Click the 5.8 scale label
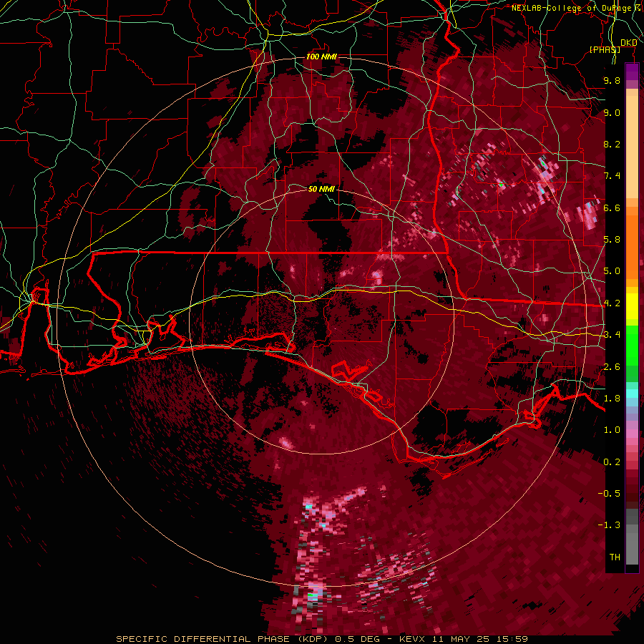The image size is (644, 644). 612,240
